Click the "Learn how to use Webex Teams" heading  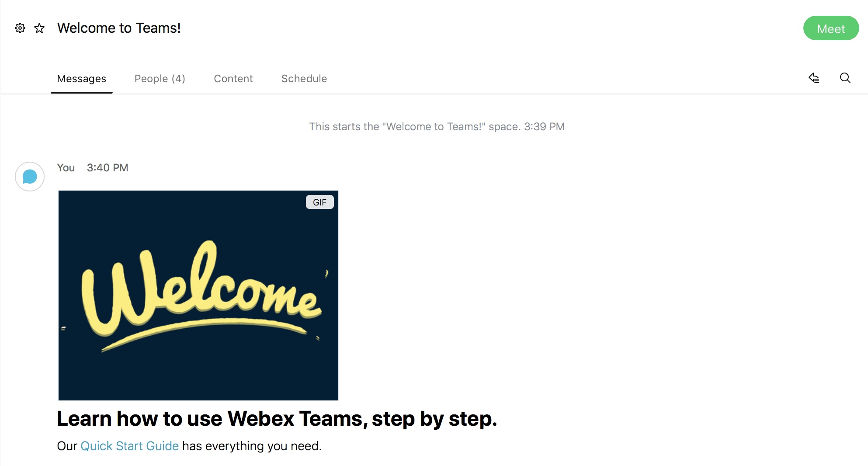tap(277, 419)
